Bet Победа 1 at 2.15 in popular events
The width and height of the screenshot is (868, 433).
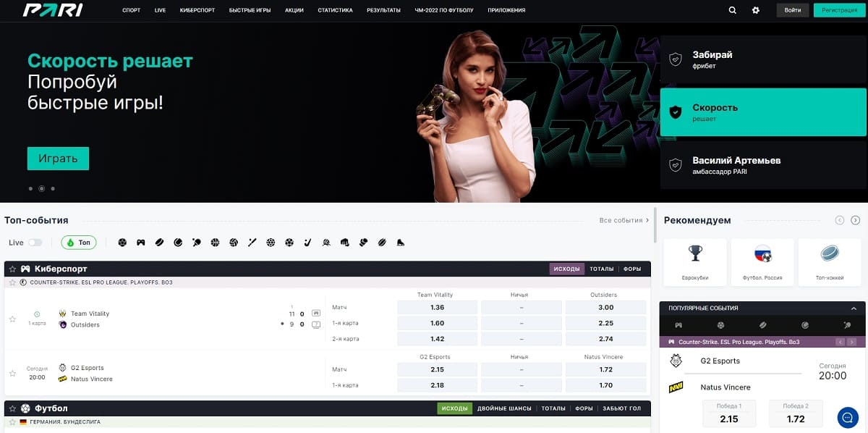coord(729,413)
